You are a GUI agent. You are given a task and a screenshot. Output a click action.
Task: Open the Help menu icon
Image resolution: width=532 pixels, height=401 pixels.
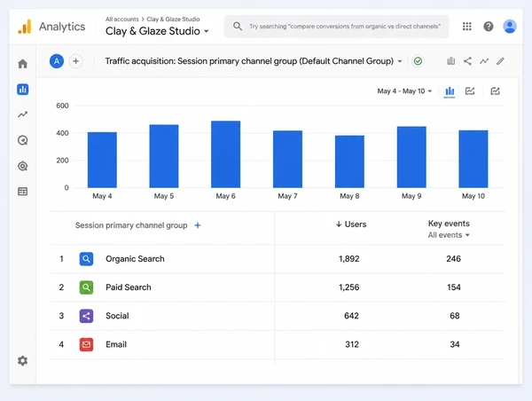tap(489, 27)
